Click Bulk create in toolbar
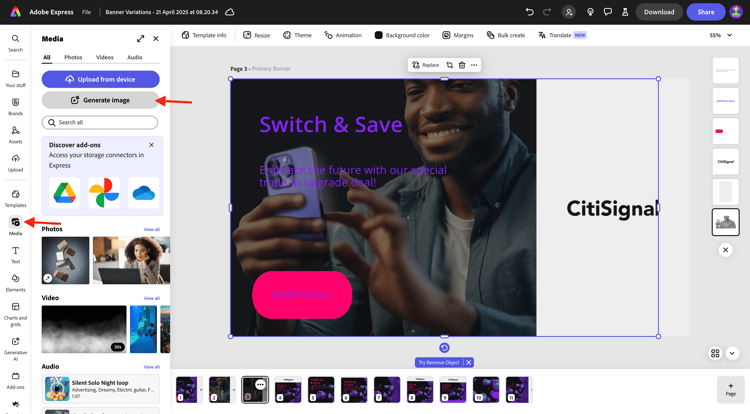Screen dimensions: 750x414 (506, 35)
